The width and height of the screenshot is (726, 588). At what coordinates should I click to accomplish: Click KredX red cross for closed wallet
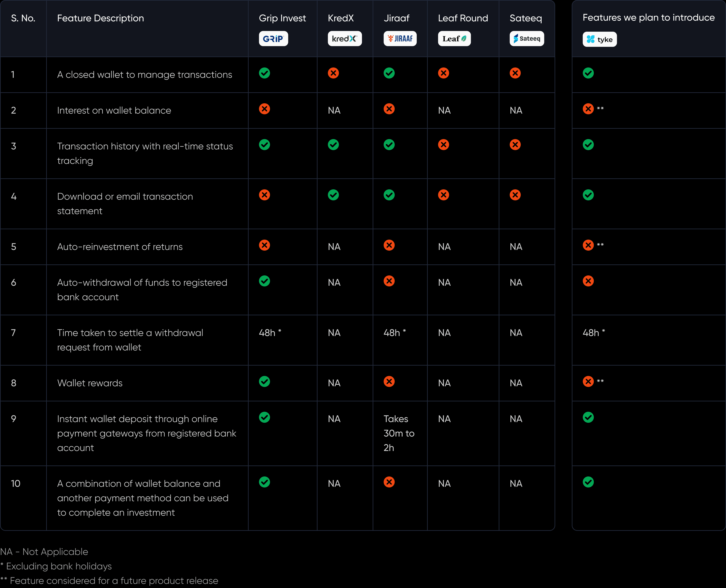(333, 73)
